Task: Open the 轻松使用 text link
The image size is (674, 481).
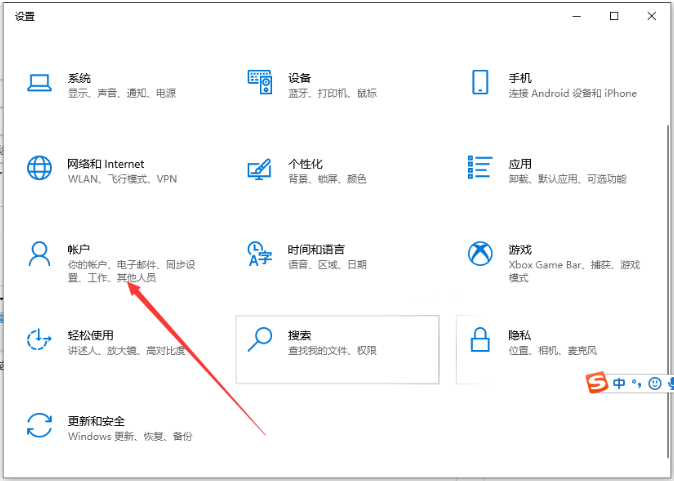Action: coord(90,335)
